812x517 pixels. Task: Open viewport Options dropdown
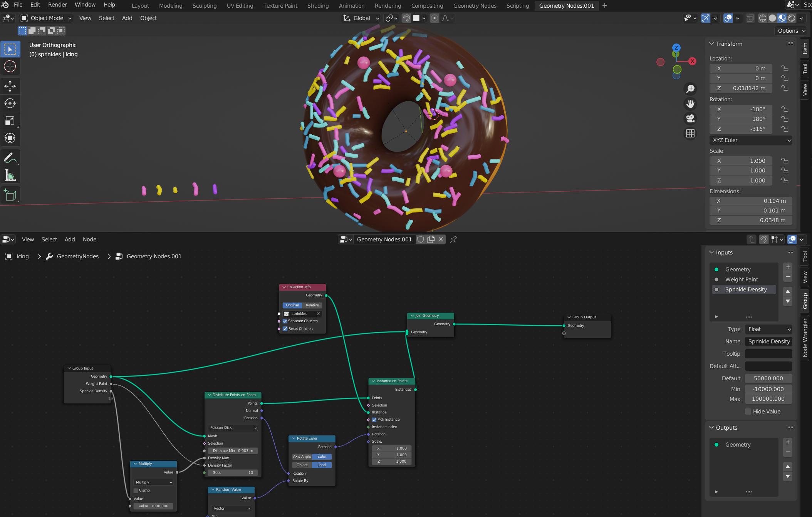click(791, 31)
